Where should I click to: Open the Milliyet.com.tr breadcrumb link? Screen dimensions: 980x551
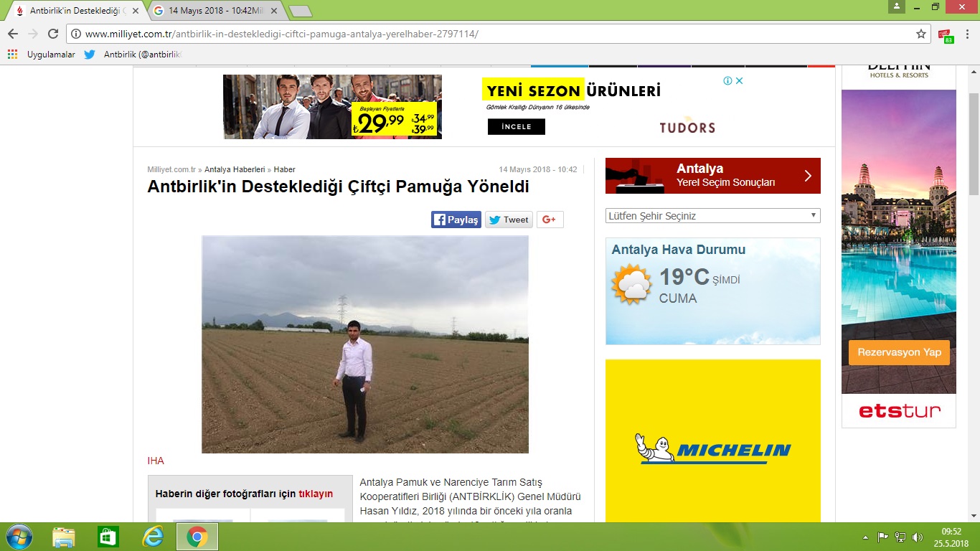pyautogui.click(x=171, y=169)
